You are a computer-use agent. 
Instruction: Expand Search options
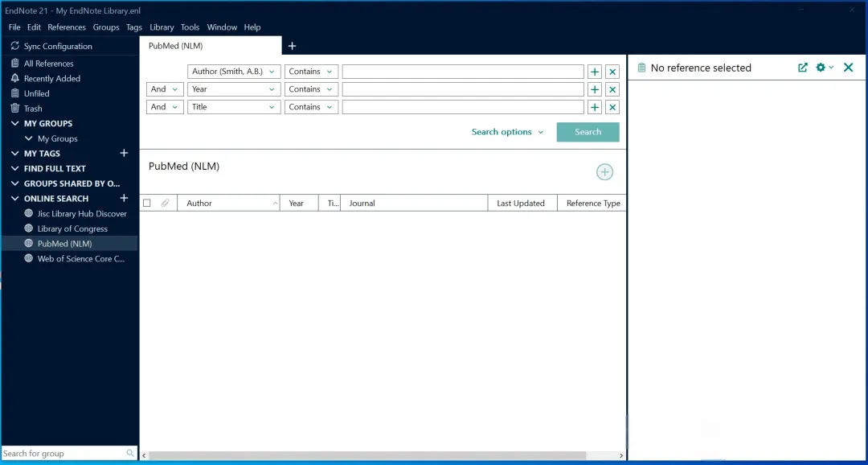pyautogui.click(x=508, y=132)
